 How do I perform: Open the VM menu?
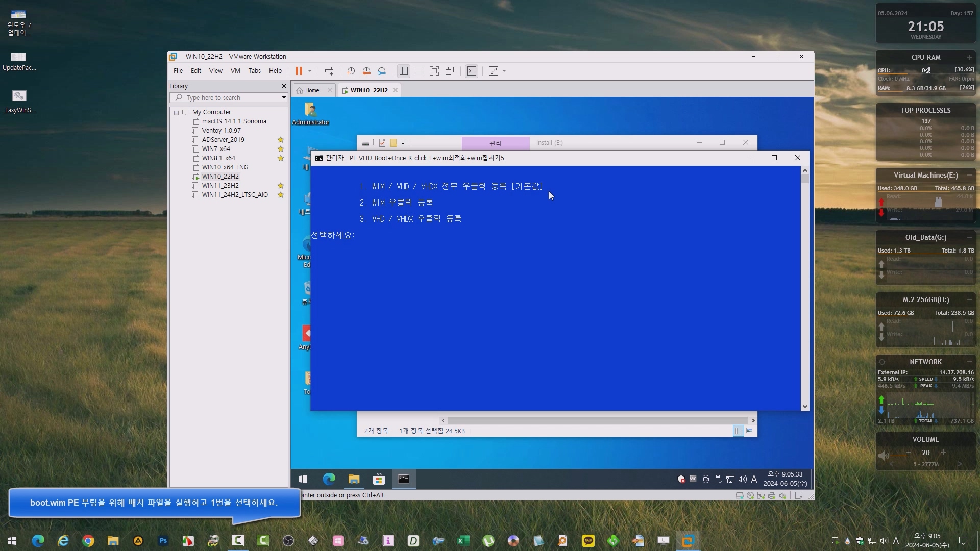coord(235,71)
